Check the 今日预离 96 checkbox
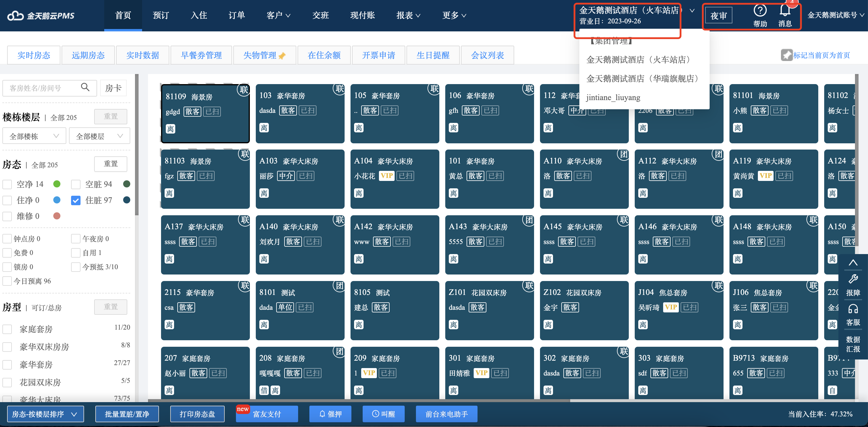Viewport: 868px width, 427px height. point(7,281)
